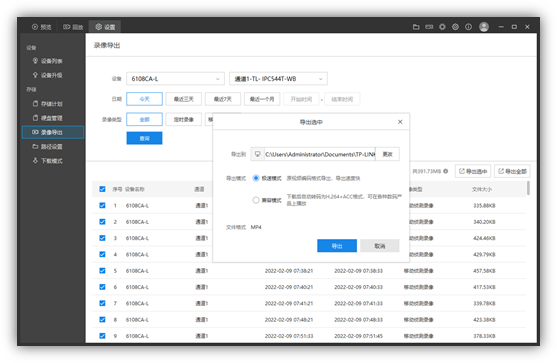Click the 设备名称 column header
This screenshot has width=557, height=363.
(135, 189)
